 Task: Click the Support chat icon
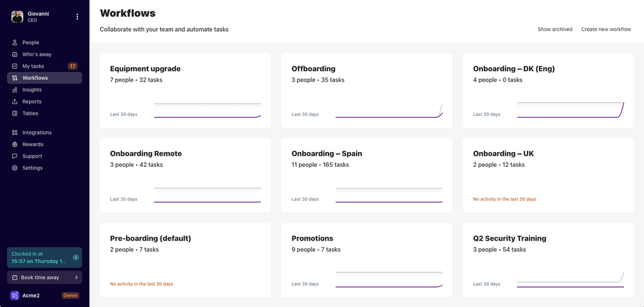[15, 156]
